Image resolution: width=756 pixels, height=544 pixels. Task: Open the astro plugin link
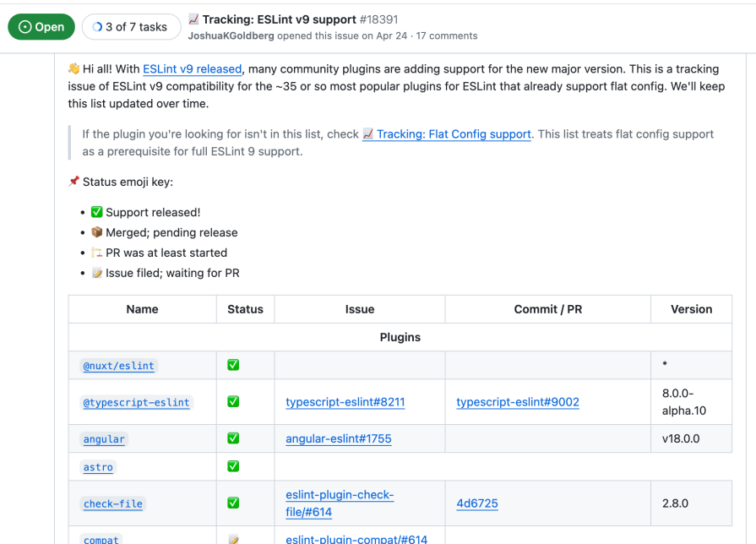click(97, 467)
